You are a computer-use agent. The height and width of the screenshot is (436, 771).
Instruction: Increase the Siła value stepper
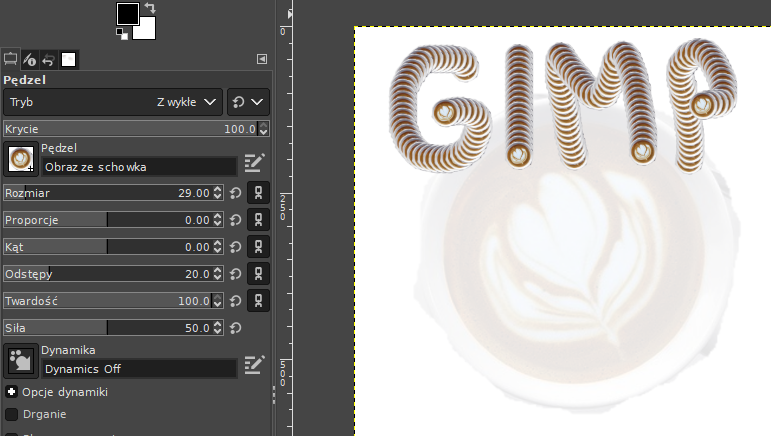point(218,324)
